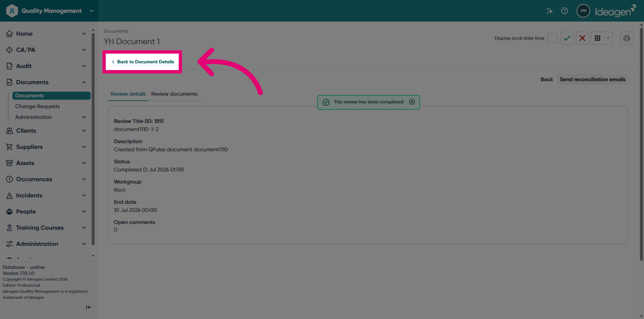Click the 10 Jul 2026 end date value
This screenshot has width=644, height=319.
(x=135, y=210)
